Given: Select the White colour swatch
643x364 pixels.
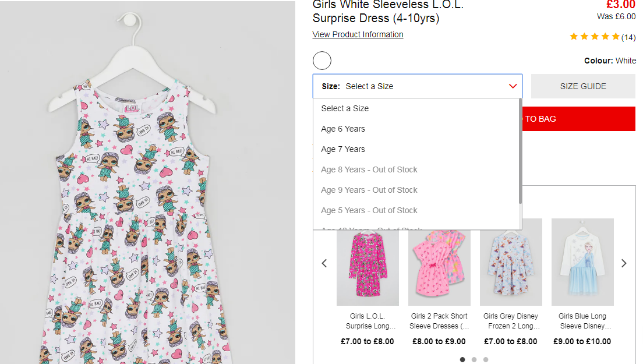Looking at the screenshot, I should (x=322, y=61).
